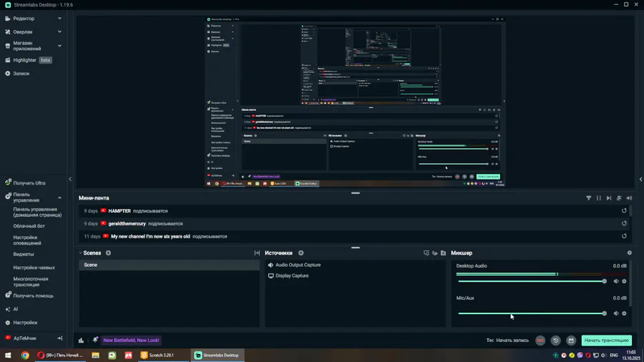Screen dimensions: 644x362
Task: Mute the Desktop Audio channel
Action: coord(616,282)
